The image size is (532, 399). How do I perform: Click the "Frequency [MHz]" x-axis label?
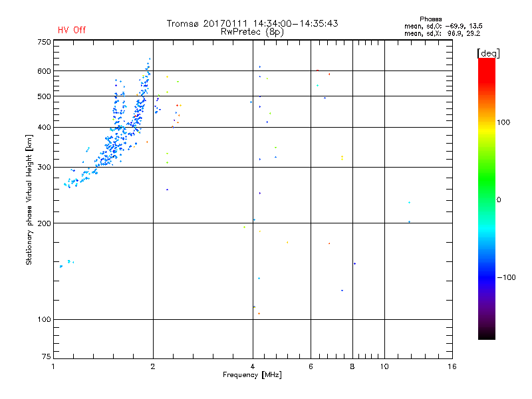(x=253, y=376)
